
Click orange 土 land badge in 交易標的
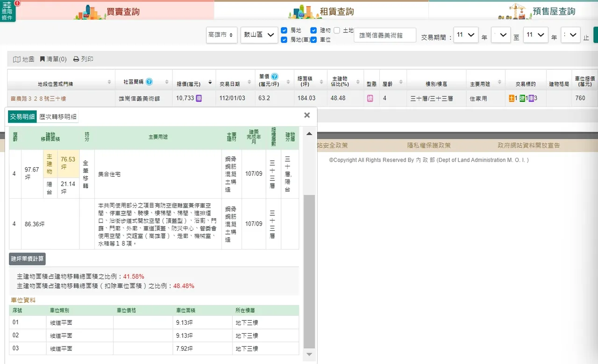coord(512,99)
